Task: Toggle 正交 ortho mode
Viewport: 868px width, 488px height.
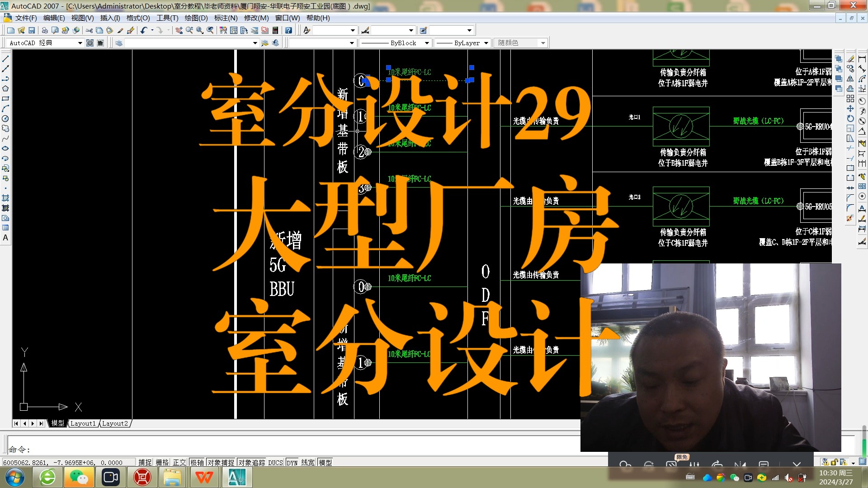Action: [x=179, y=462]
